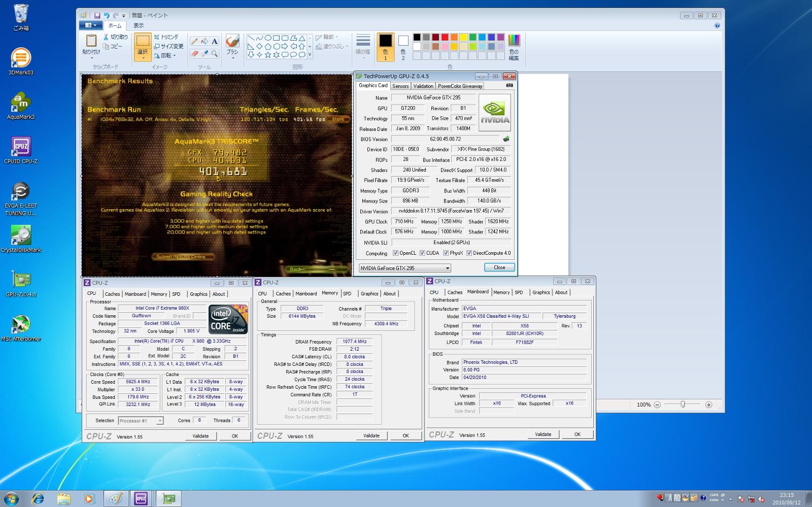This screenshot has width=812, height=507.
Task: Open Rotate (回転) dropdown
Action: 165,55
